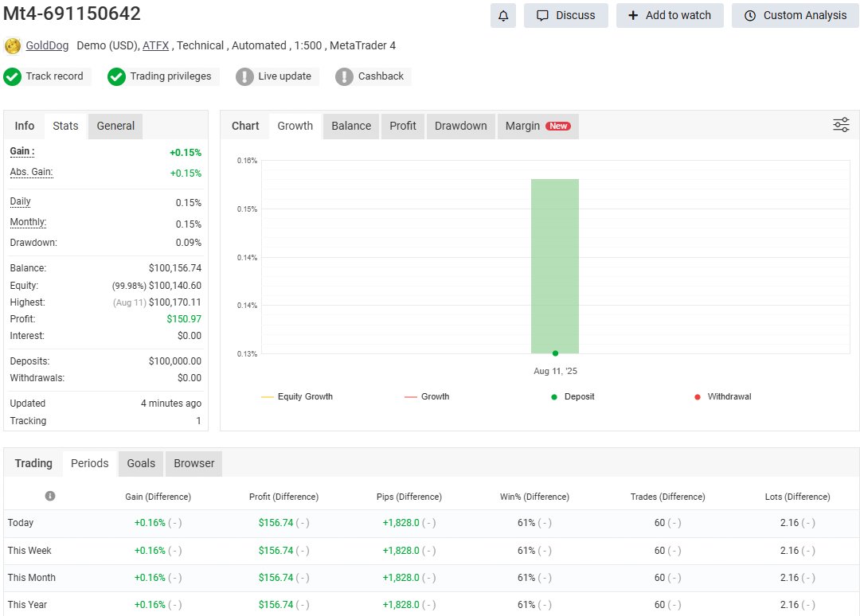Click the Trades (Difference) column header
860x616 pixels.
[x=667, y=497]
